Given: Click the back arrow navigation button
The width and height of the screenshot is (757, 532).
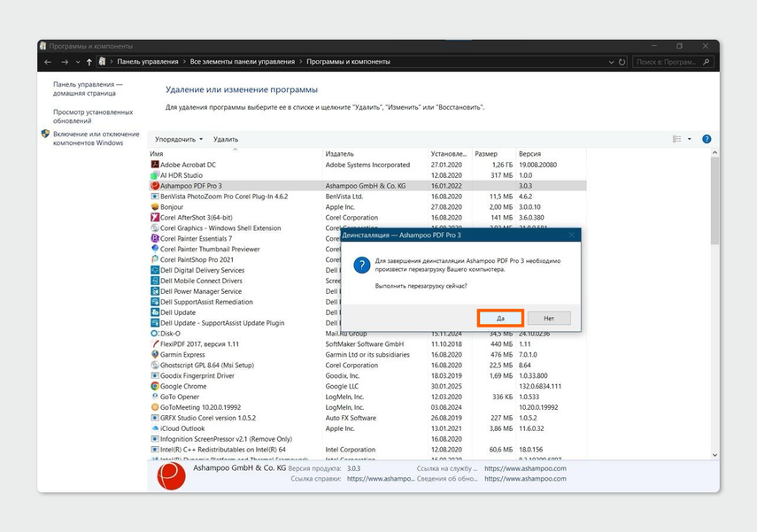Looking at the screenshot, I should coord(48,62).
